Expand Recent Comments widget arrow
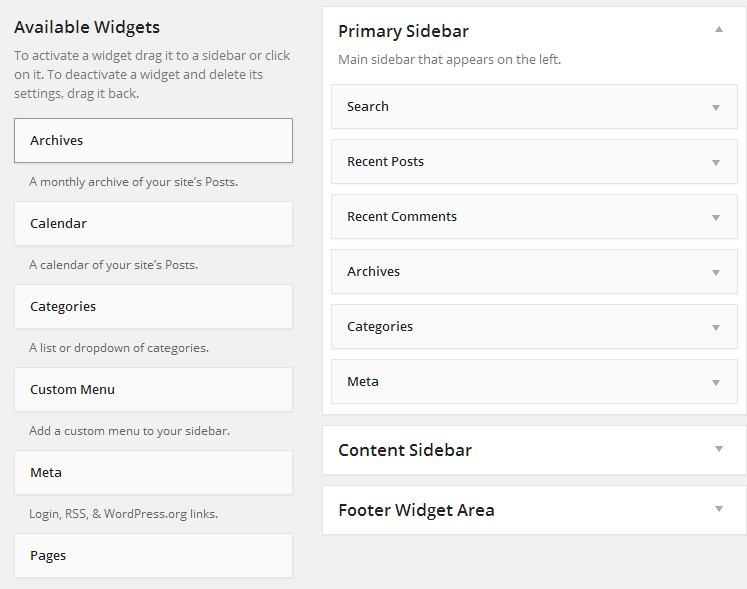 click(x=716, y=217)
